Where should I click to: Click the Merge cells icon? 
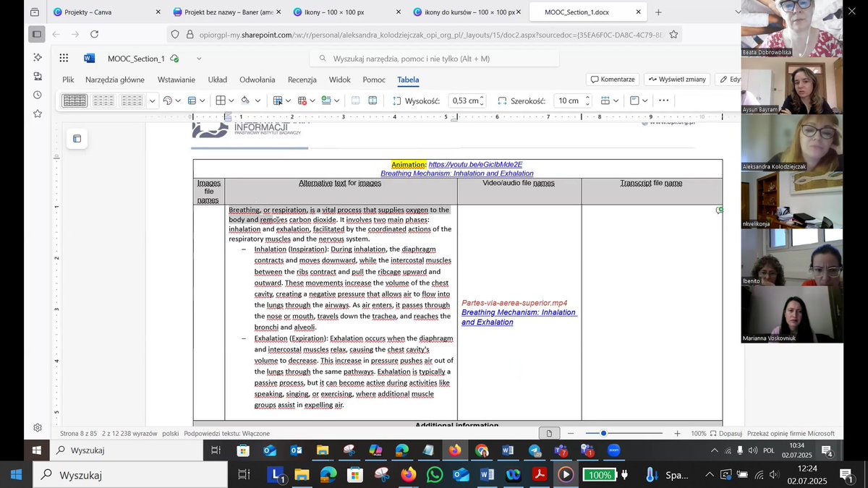[x=355, y=100]
